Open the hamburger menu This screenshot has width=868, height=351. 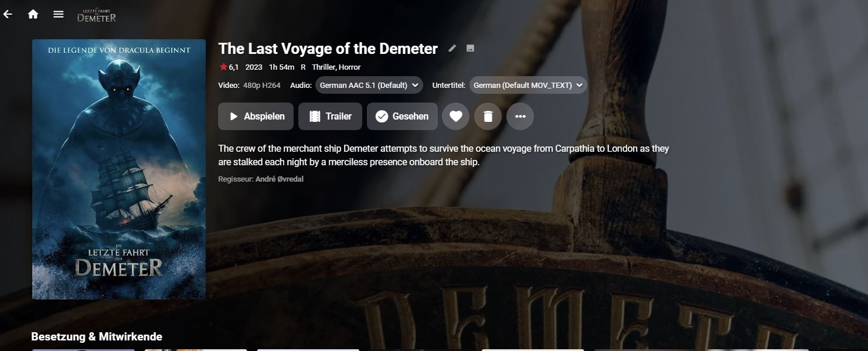58,14
